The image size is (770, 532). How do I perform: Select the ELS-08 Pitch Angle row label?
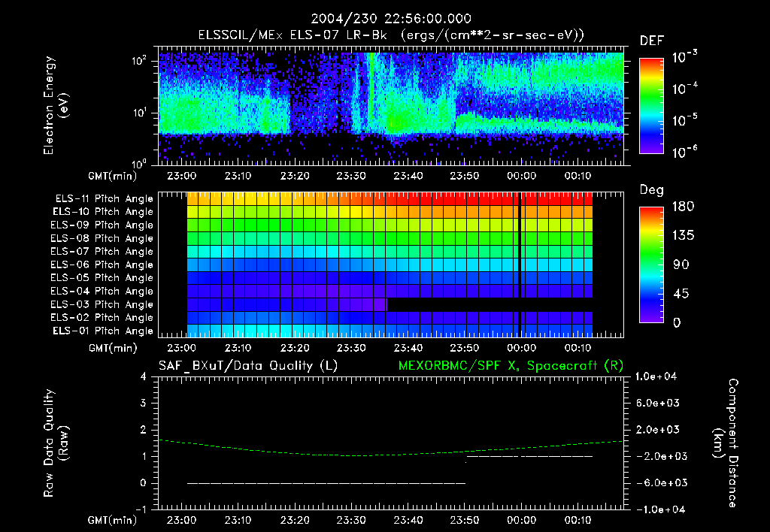(x=102, y=238)
